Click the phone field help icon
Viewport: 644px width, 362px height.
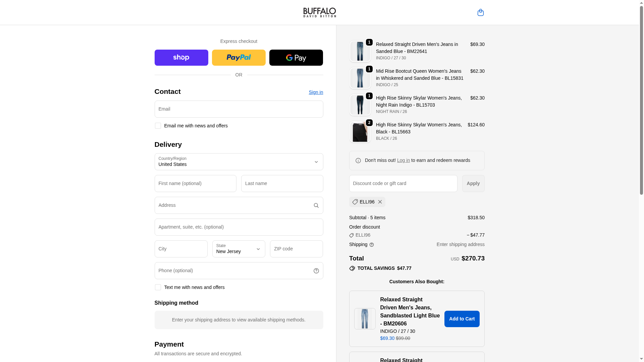(x=316, y=271)
